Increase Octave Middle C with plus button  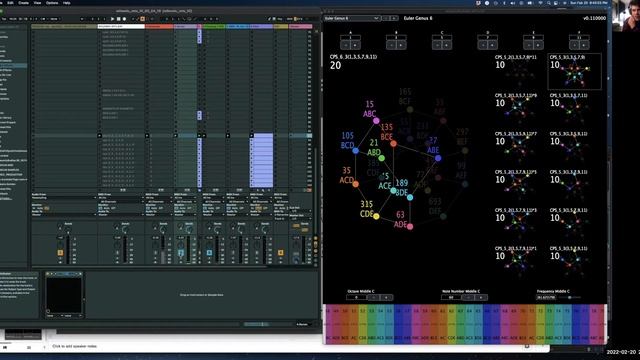pyautogui.click(x=386, y=298)
